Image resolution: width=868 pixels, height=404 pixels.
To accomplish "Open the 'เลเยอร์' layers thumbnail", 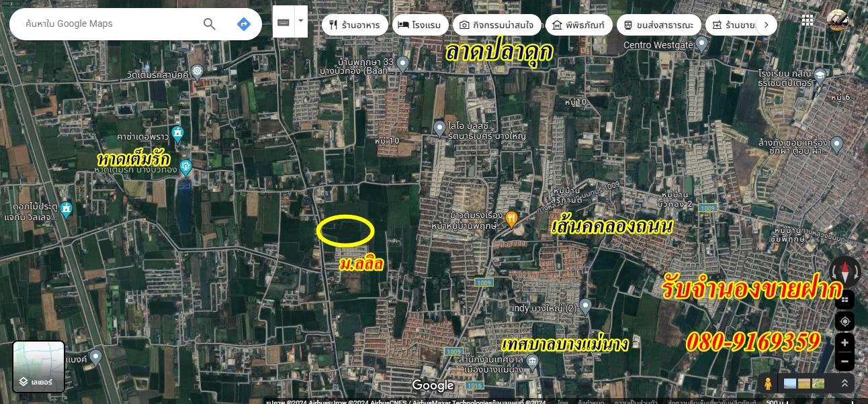I will [39, 366].
